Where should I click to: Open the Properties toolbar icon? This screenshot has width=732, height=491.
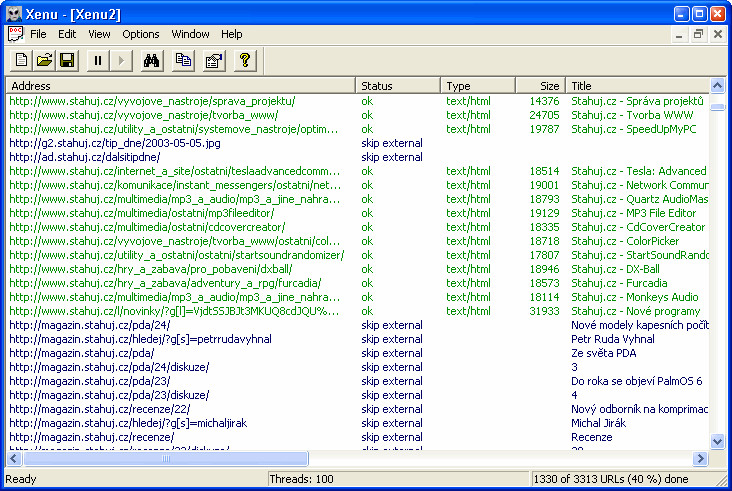pos(214,61)
